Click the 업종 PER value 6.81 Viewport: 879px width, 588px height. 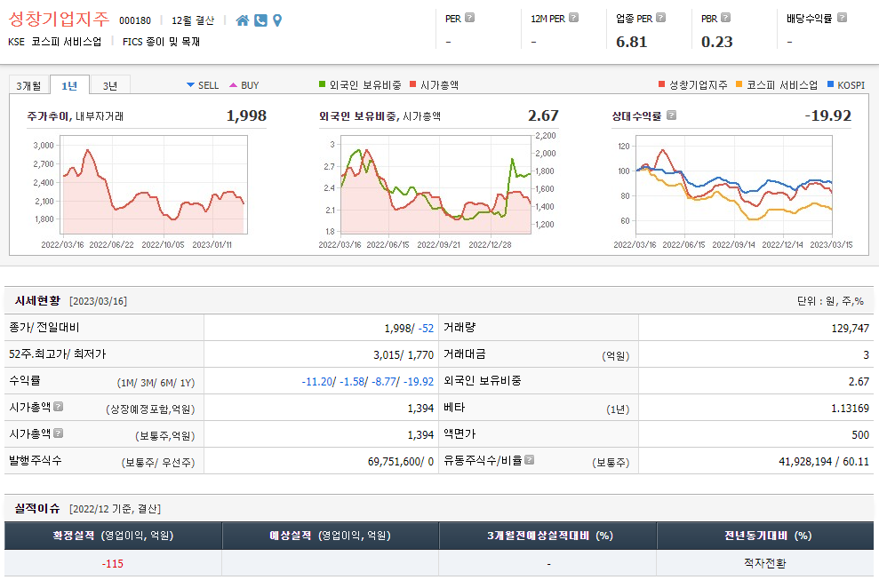pos(631,42)
